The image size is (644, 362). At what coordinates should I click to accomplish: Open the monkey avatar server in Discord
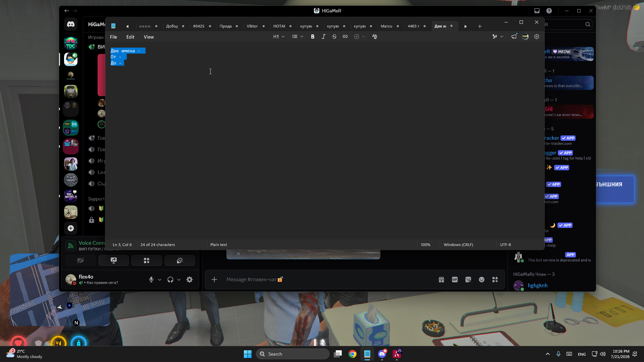(71, 91)
